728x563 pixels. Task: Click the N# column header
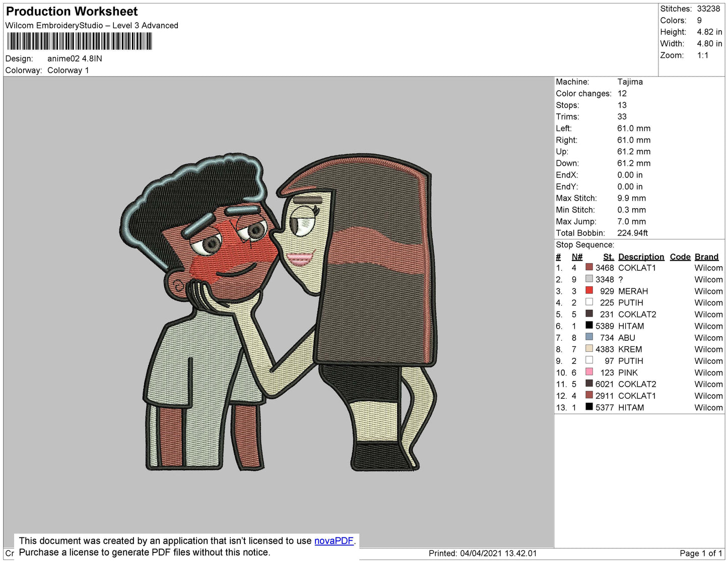[577, 257]
